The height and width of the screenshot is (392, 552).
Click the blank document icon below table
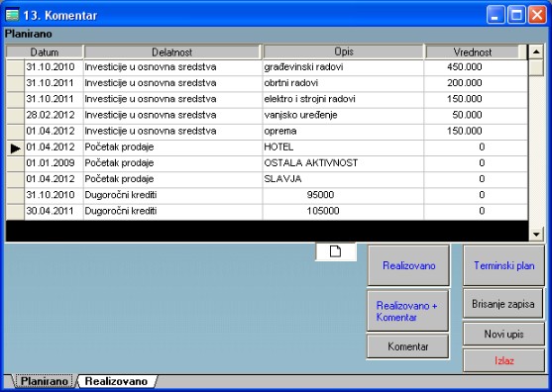tap(336, 251)
